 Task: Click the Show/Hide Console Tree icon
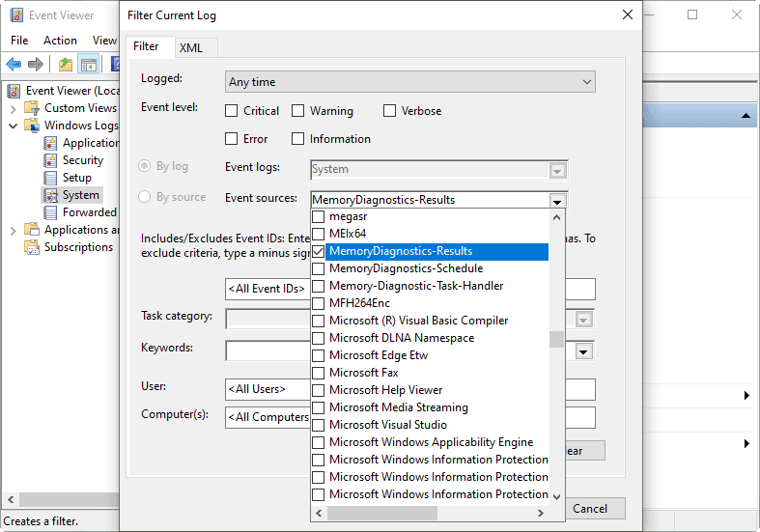pos(88,65)
